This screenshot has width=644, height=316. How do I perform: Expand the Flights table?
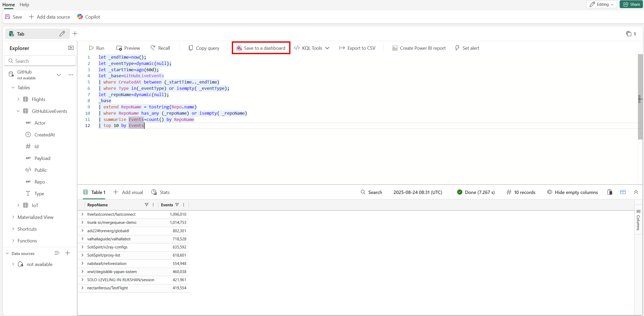[x=18, y=99]
